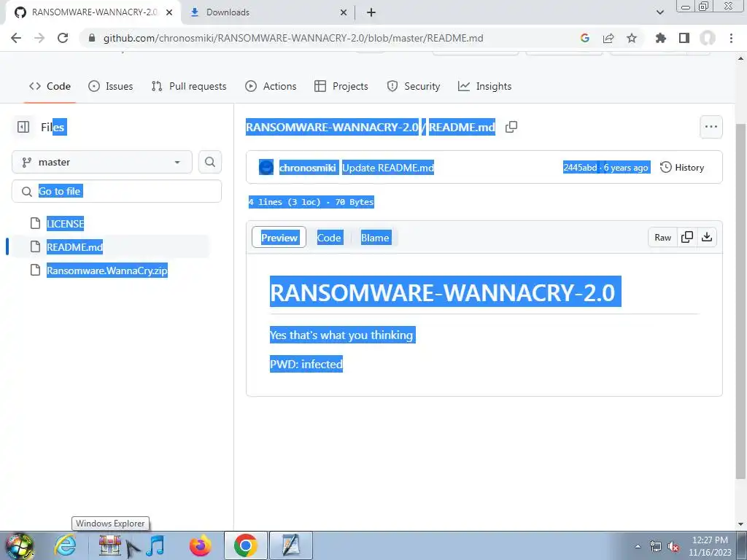This screenshot has height=560, width=747.
Task: Open Chrome three-dot menu
Action: (x=731, y=38)
